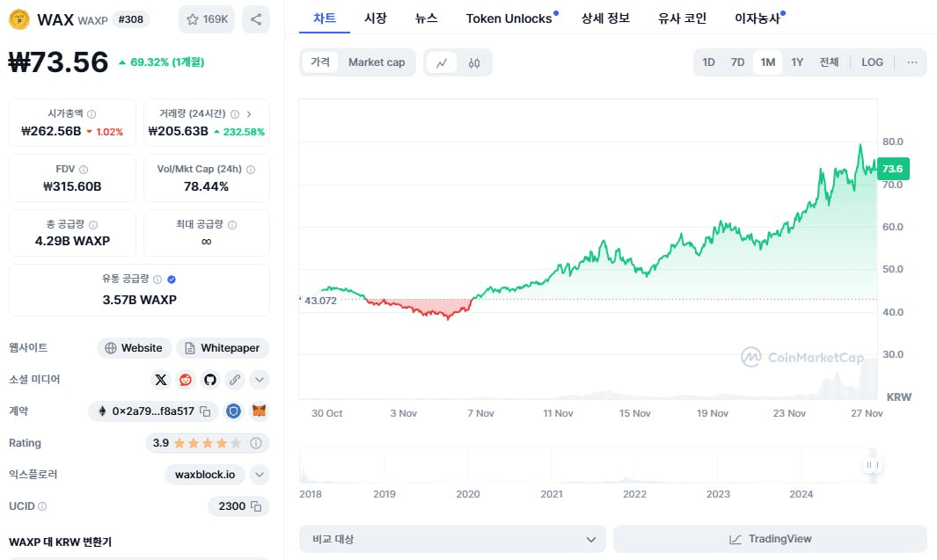Screen dimensions: 937x560
Task: Open 거래량 details arrow chevron
Action: tap(249, 114)
